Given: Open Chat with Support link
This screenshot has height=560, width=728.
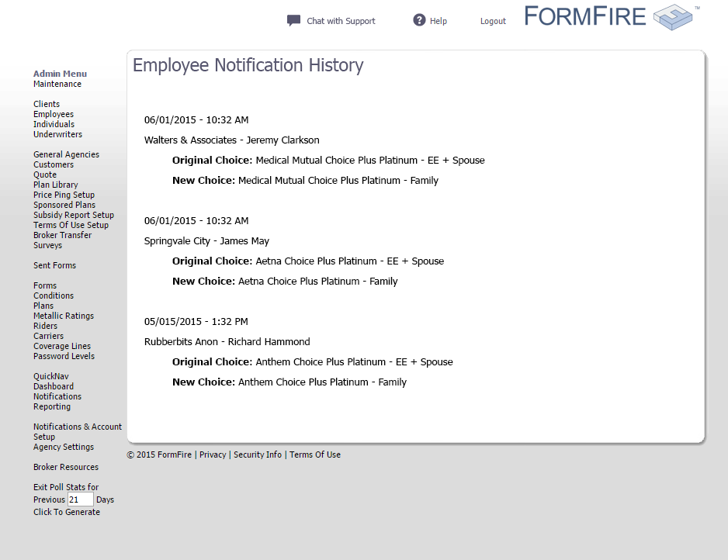Looking at the screenshot, I should point(341,21).
